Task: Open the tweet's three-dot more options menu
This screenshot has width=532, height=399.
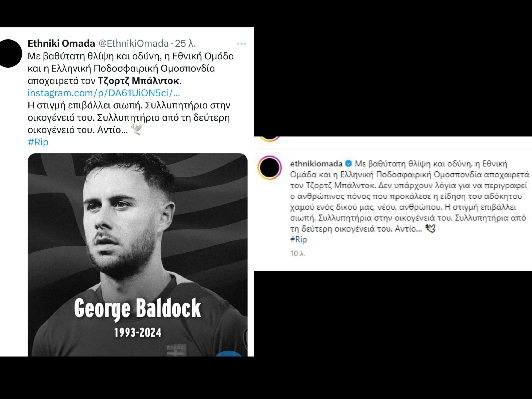Action: [241, 44]
